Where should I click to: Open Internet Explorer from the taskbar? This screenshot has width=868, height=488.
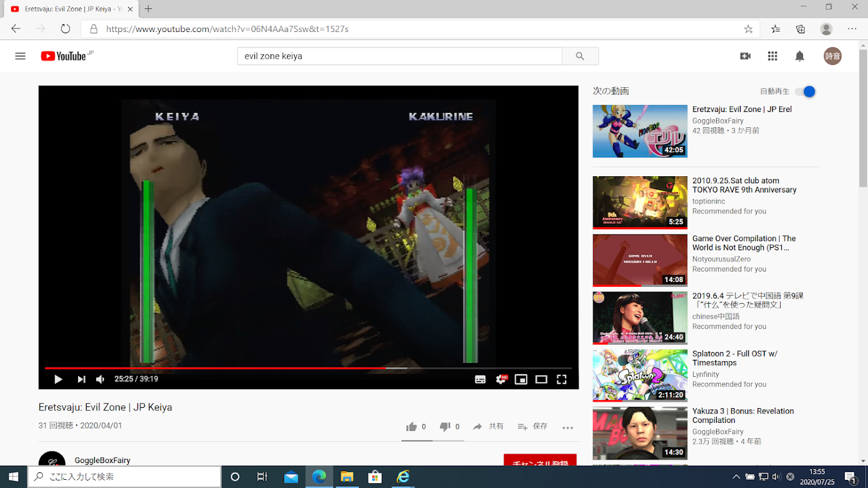tap(403, 477)
